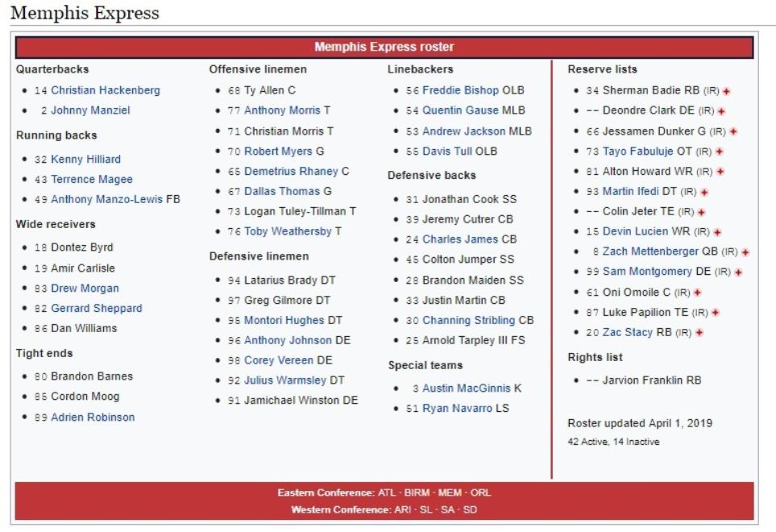776x532 pixels.
Task: Open Christian Hackenberg player link
Action: (106, 90)
